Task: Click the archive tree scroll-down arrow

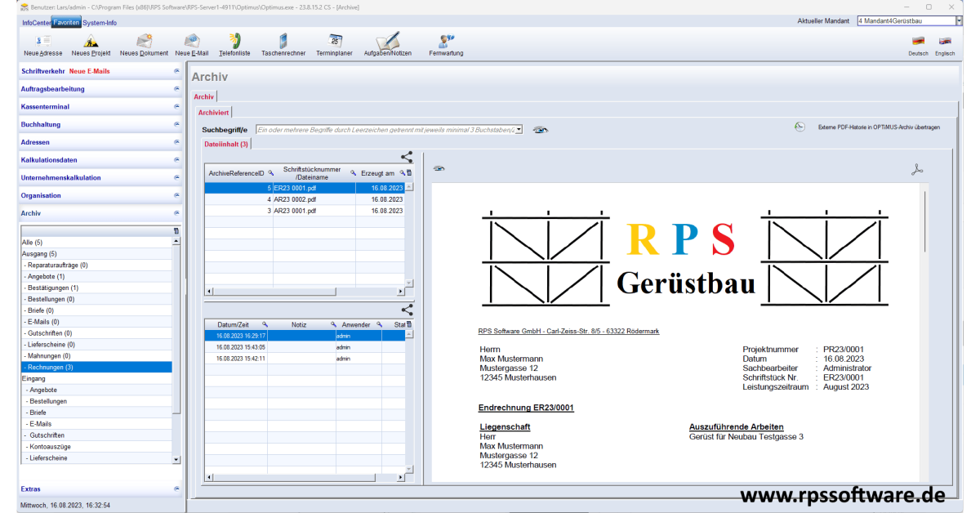Action: click(176, 460)
